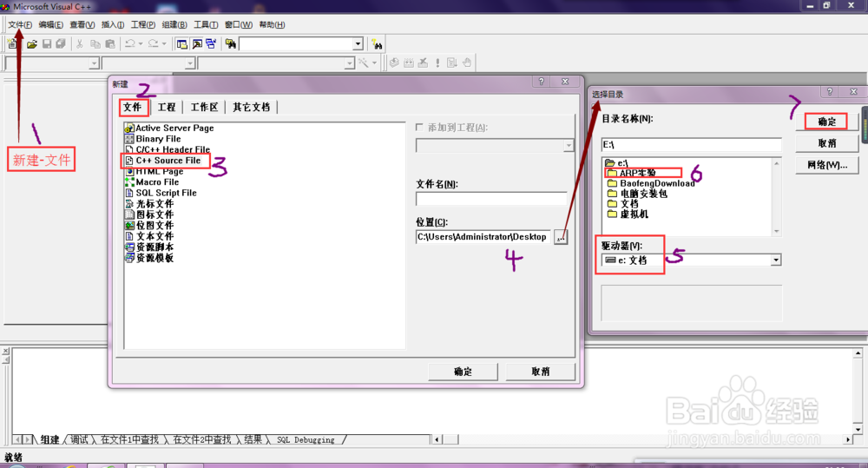Open the WizardBar actions dropdown arrow

click(x=374, y=63)
